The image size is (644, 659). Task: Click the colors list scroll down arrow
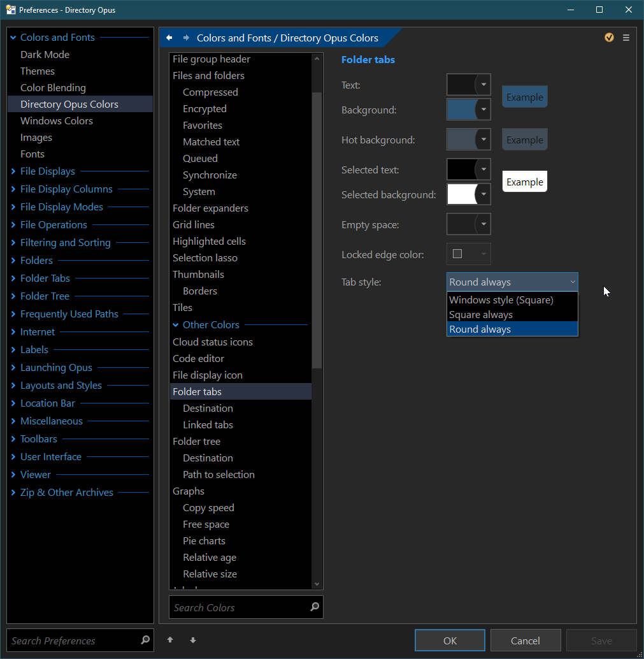[317, 584]
